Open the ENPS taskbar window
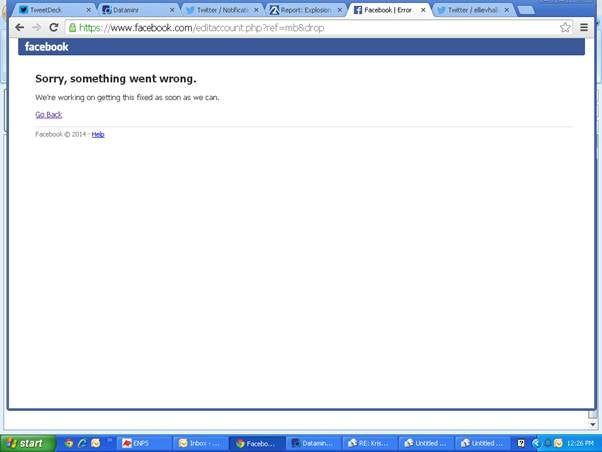 coord(144,443)
